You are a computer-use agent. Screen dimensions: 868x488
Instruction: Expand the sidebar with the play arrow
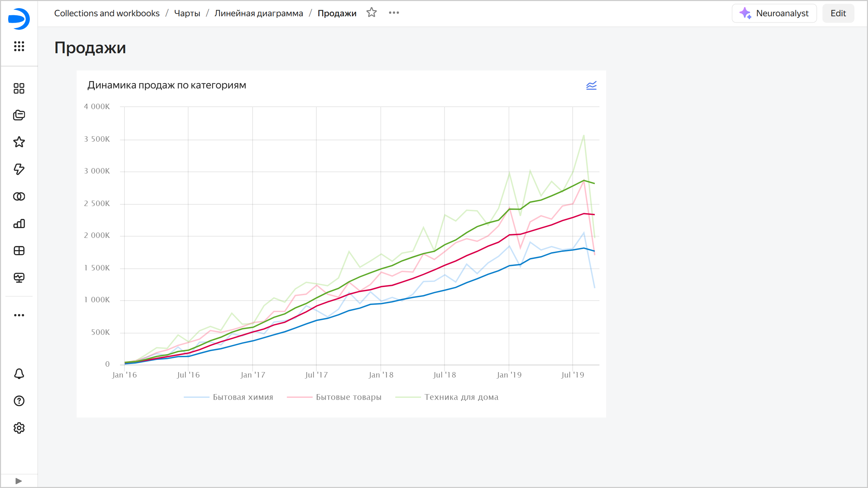[x=19, y=481]
